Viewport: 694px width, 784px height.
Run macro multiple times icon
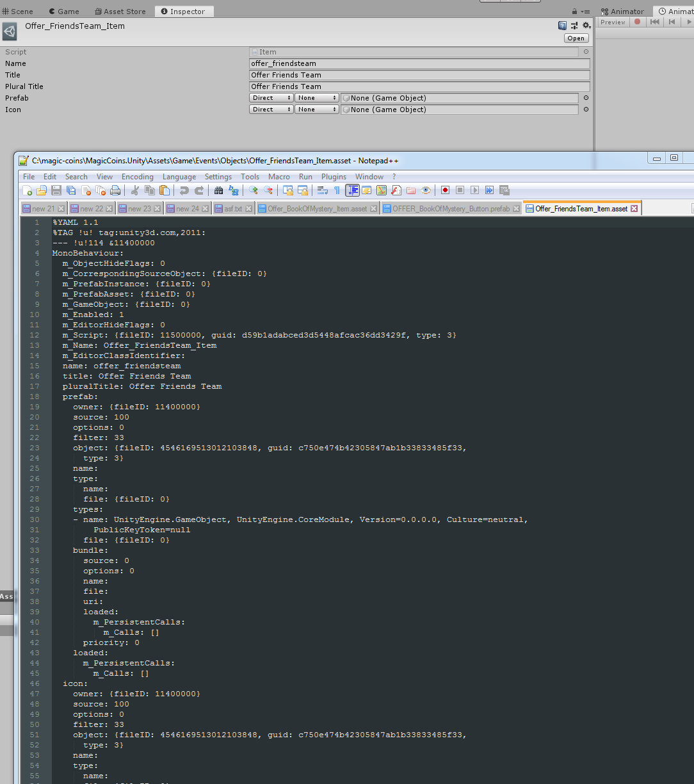click(x=489, y=190)
